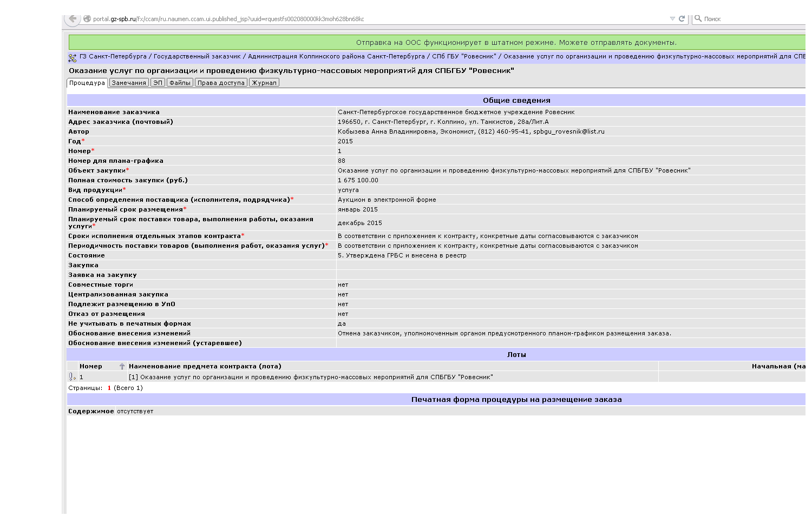Reload the page with the refresh icon
The image size is (812, 529).
[x=682, y=18]
